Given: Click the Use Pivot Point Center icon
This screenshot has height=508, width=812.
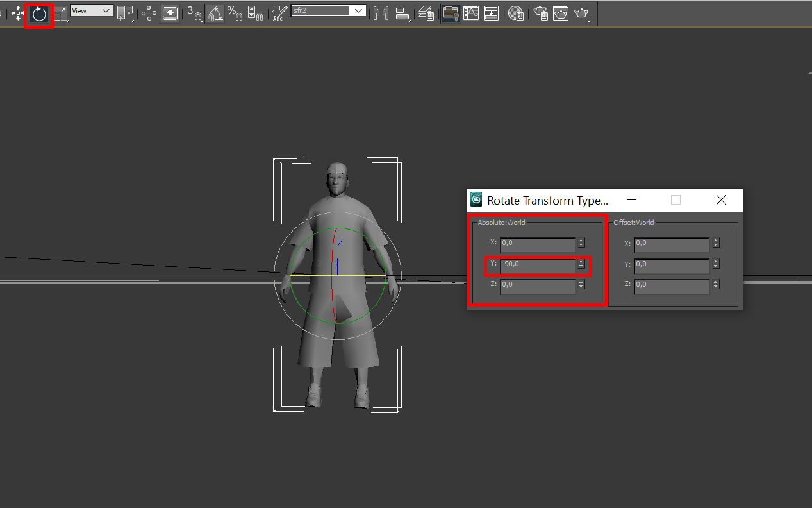Looking at the screenshot, I should pos(126,13).
